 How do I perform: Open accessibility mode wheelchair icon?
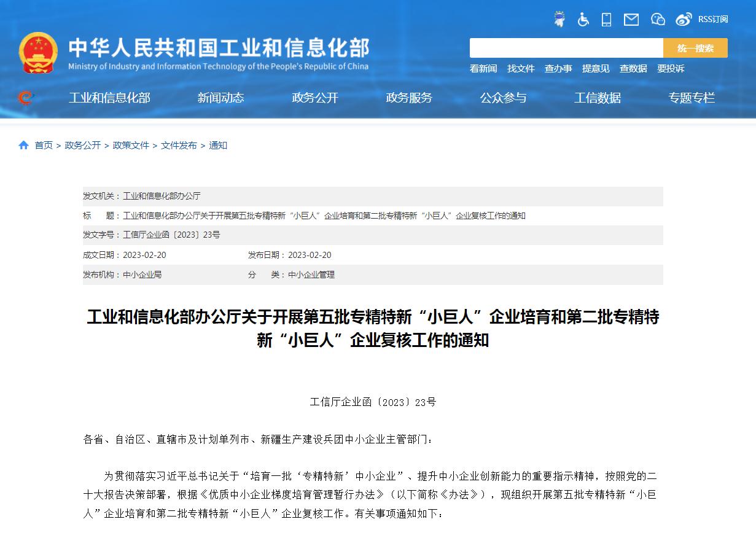pos(583,20)
